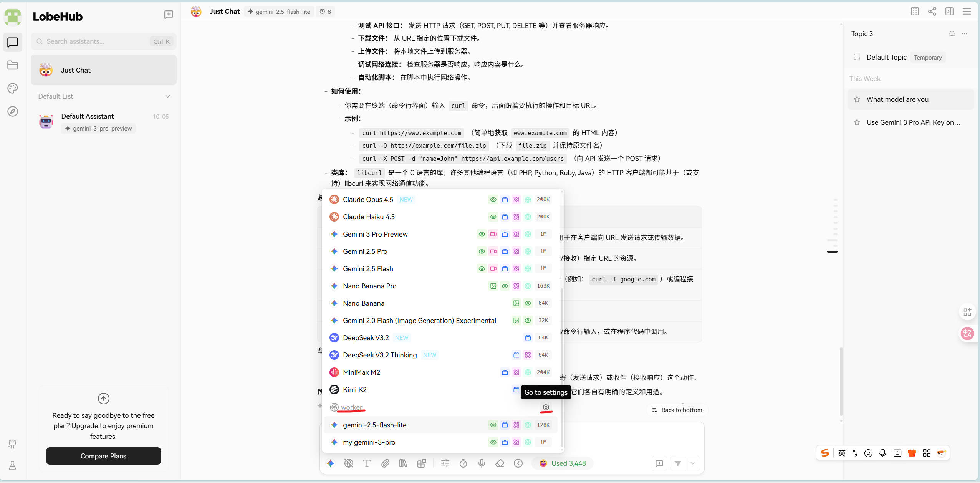Image resolution: width=980 pixels, height=483 pixels.
Task: Open worker provider settings gear icon
Action: tap(546, 407)
